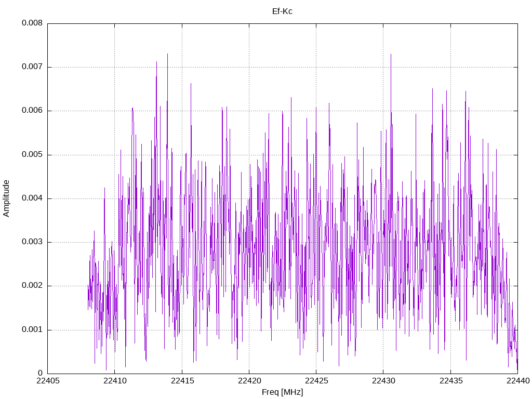
Task: Click x-axis tick label 22435
Action: click(451, 381)
